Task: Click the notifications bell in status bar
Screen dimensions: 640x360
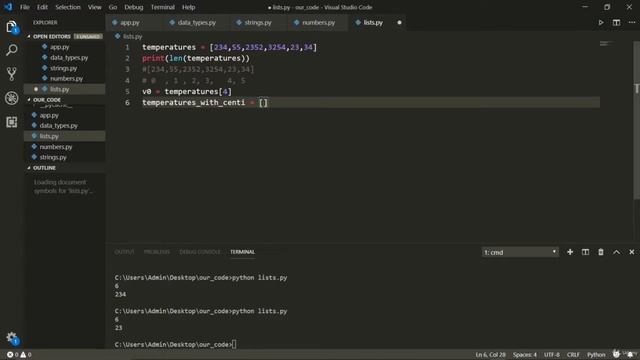Action: pos(630,354)
